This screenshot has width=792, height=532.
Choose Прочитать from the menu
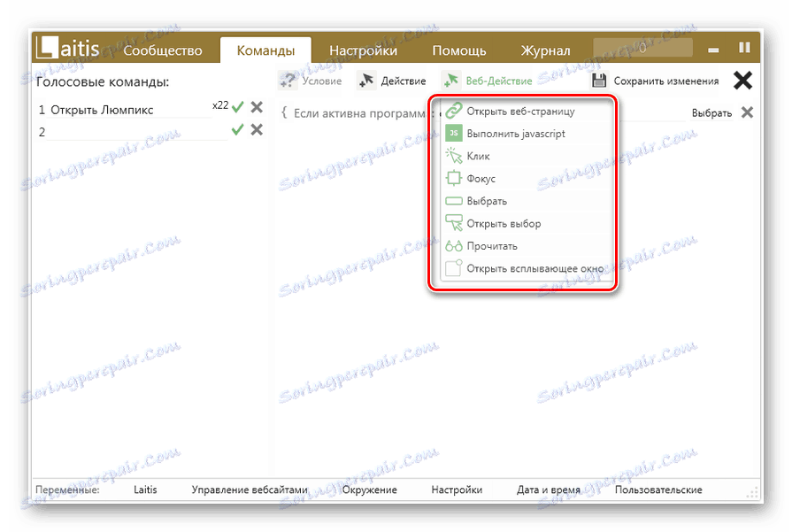pos(527,246)
